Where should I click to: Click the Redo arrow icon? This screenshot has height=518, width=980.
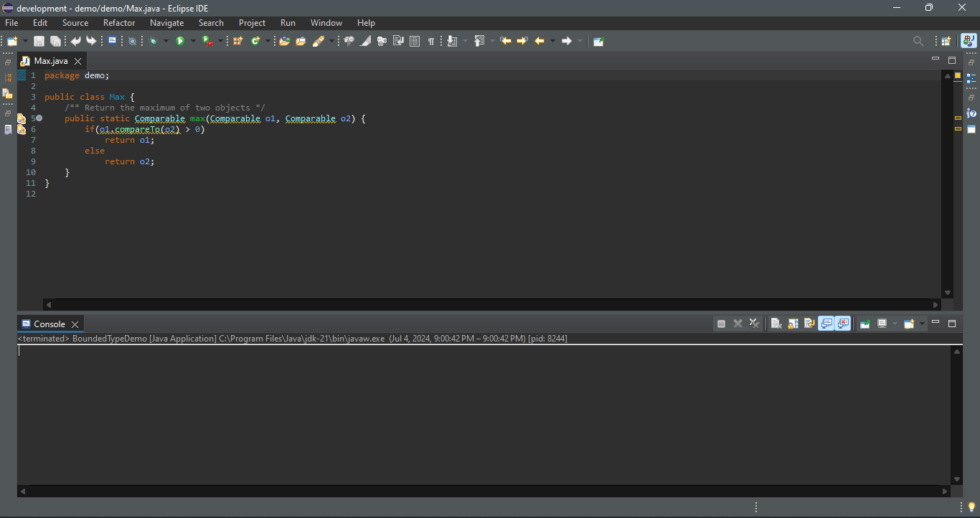click(91, 41)
